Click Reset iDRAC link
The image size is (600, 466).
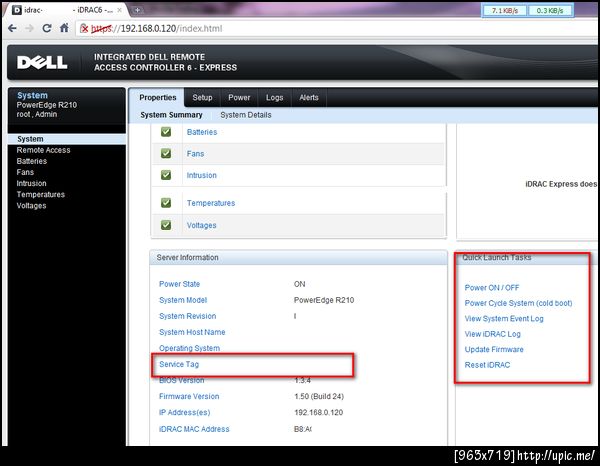488,365
